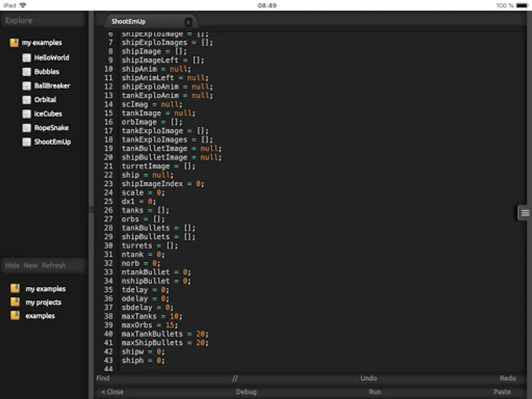
Task: Click the line 'maxShipBullets = 20;'
Action: click(x=165, y=343)
